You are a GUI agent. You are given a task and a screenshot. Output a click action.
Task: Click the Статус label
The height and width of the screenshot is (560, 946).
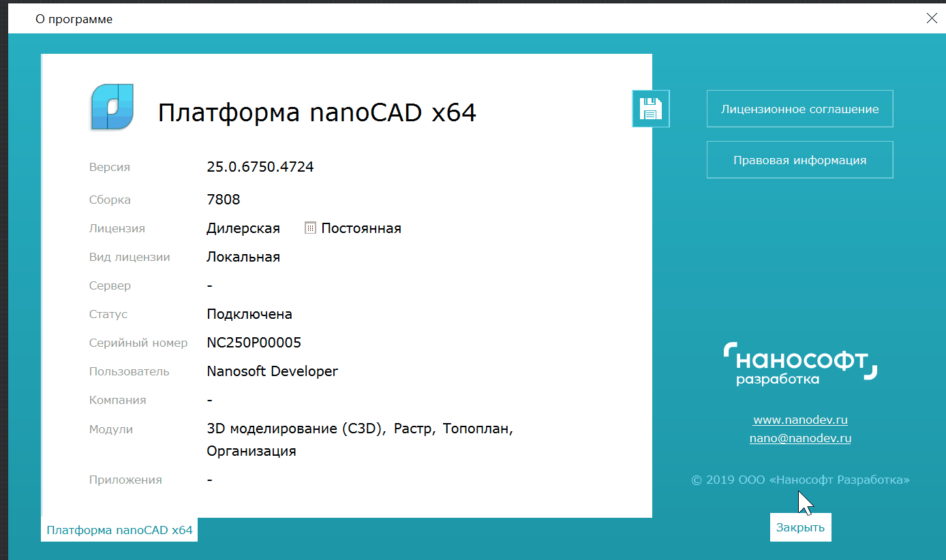tap(108, 314)
